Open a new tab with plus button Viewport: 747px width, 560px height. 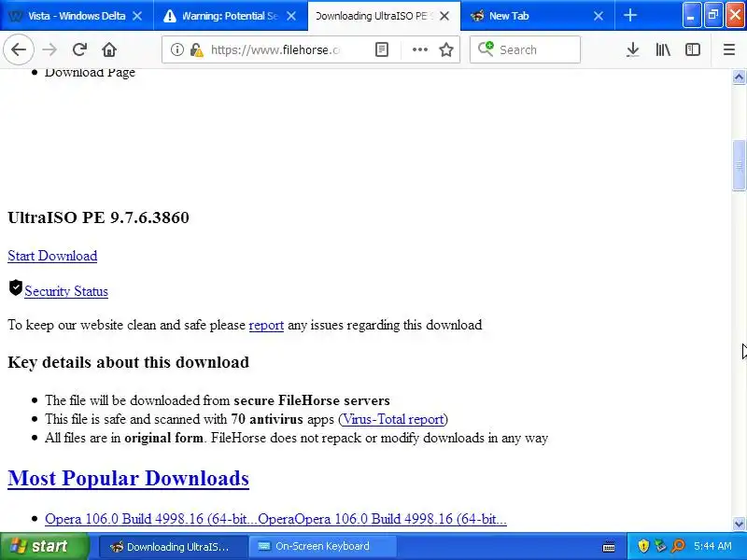[629, 15]
